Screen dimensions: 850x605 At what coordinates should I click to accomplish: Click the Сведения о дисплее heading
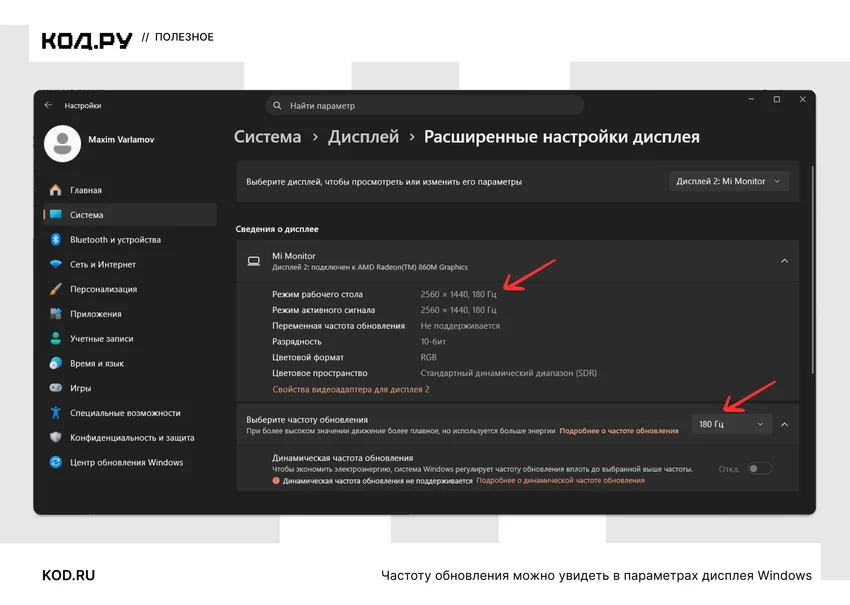click(x=276, y=229)
